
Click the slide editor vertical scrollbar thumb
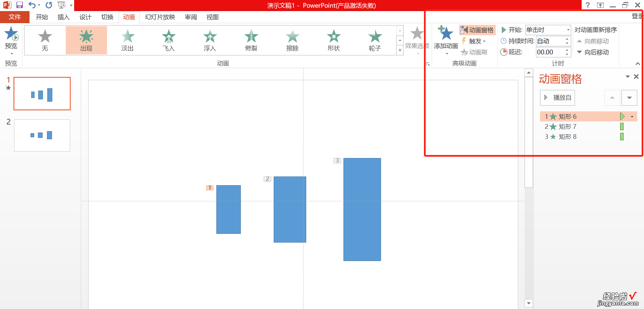pos(529,132)
